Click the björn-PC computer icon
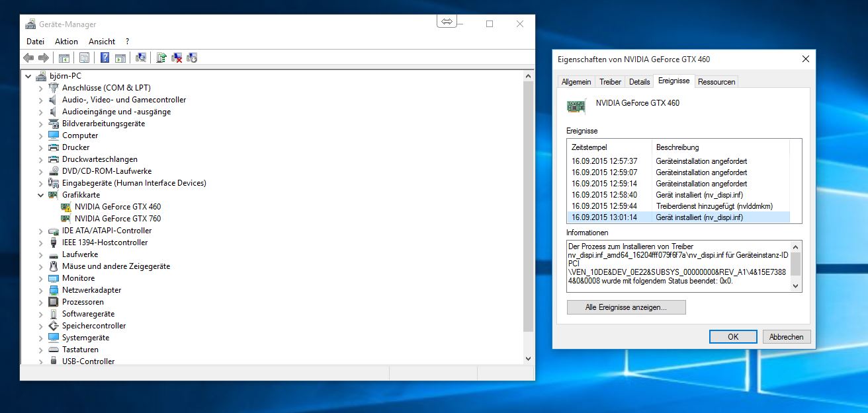The height and width of the screenshot is (413, 868). (41, 76)
